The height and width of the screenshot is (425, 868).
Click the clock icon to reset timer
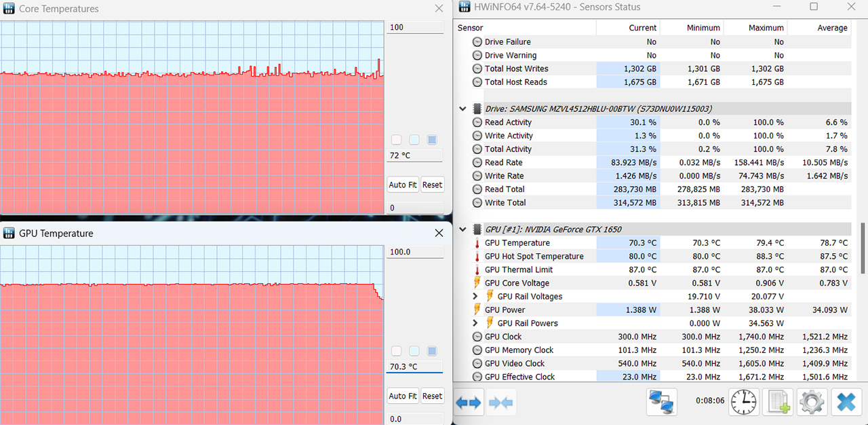coord(744,403)
